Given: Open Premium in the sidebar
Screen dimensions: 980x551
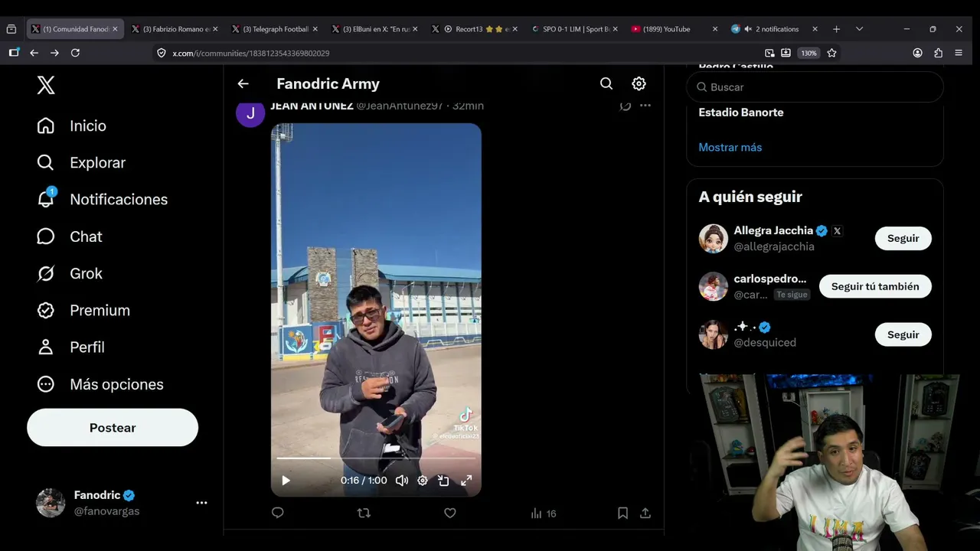Looking at the screenshot, I should (x=83, y=310).
